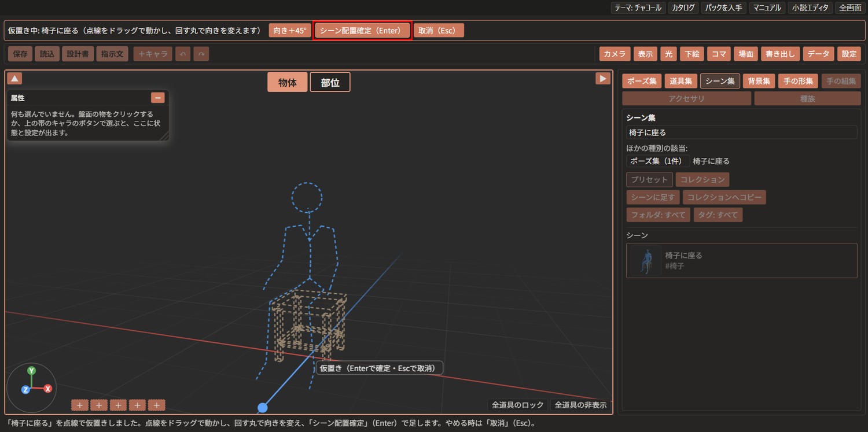Click the シーン集 search input field
This screenshot has height=432, width=868.
coord(741,132)
